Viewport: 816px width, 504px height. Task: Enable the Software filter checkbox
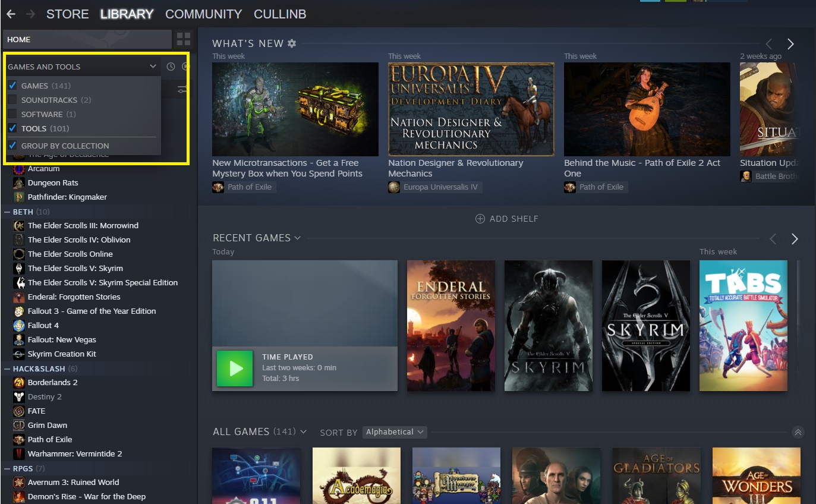click(x=12, y=114)
